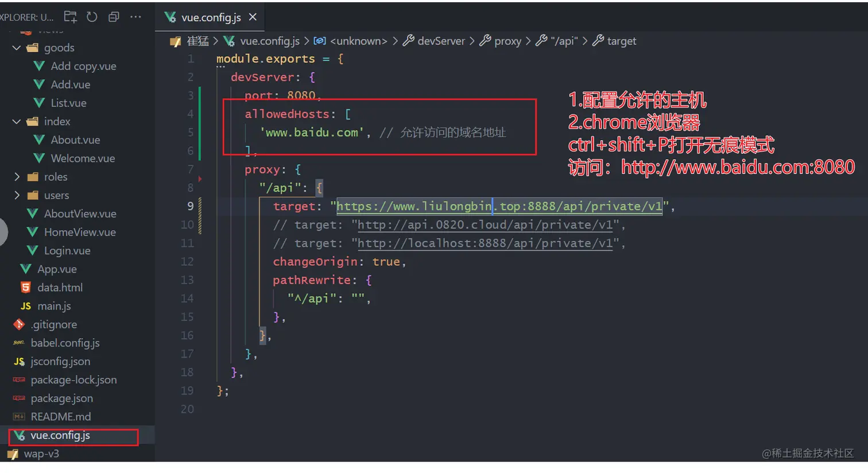
Task: Open Add.vue in the goods folder
Action: point(71,84)
